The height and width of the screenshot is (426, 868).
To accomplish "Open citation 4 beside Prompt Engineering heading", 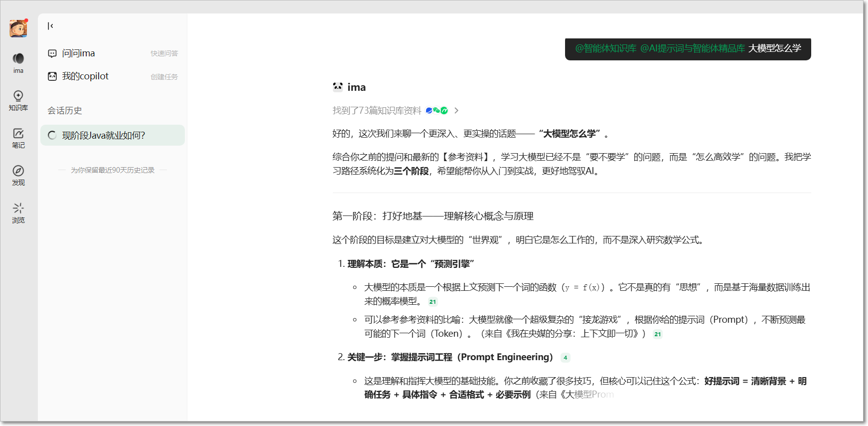I will coord(565,358).
